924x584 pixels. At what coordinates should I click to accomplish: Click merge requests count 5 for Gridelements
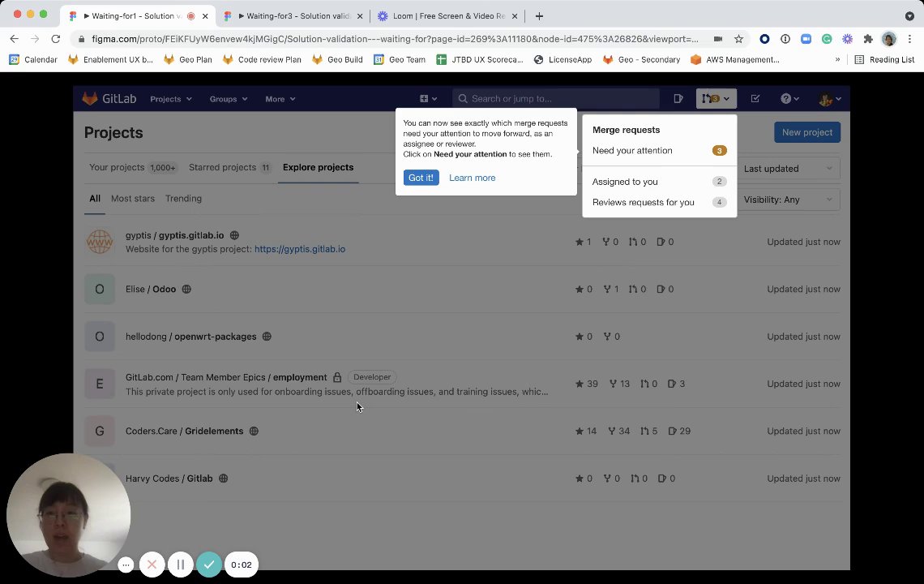(x=648, y=432)
